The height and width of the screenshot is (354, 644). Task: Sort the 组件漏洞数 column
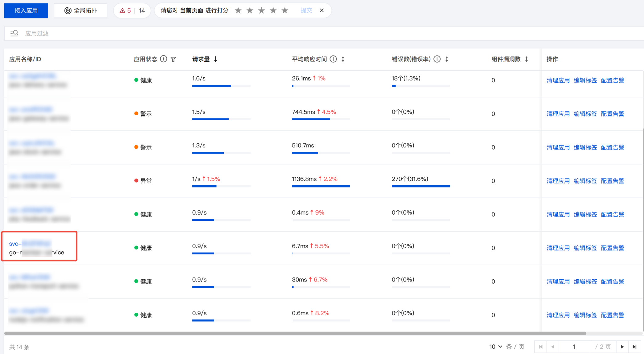click(527, 59)
